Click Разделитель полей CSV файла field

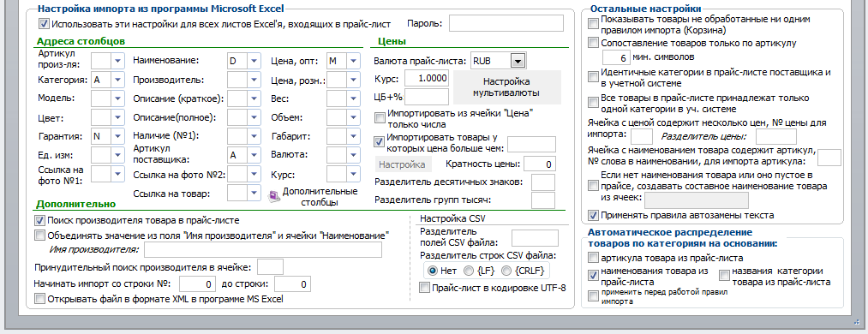point(535,238)
